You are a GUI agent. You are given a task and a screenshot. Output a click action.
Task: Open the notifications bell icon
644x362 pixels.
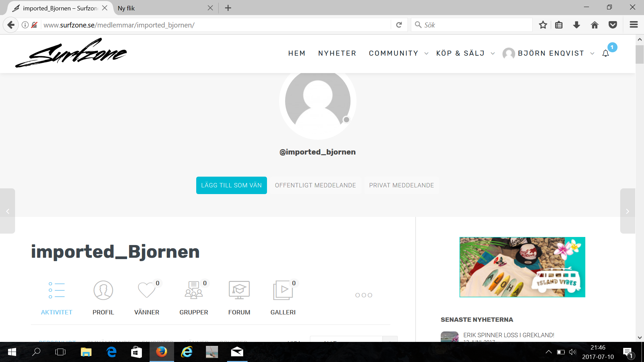point(605,53)
